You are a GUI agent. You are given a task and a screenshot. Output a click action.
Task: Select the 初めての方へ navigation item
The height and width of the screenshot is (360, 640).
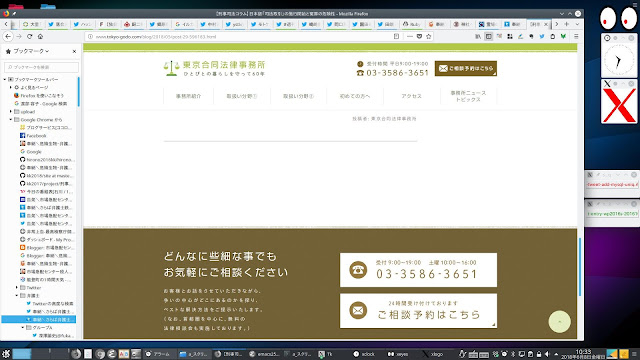point(355,96)
